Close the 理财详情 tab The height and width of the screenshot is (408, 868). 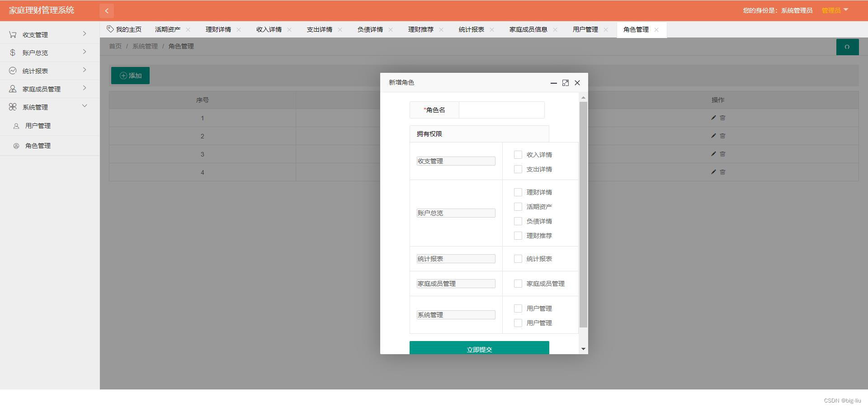pyautogui.click(x=239, y=29)
